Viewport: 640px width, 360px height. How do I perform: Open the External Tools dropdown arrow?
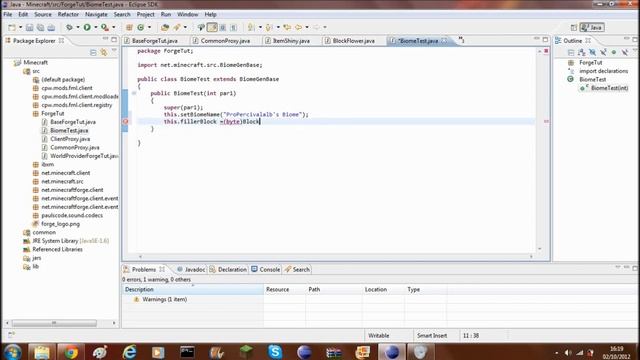point(113,27)
